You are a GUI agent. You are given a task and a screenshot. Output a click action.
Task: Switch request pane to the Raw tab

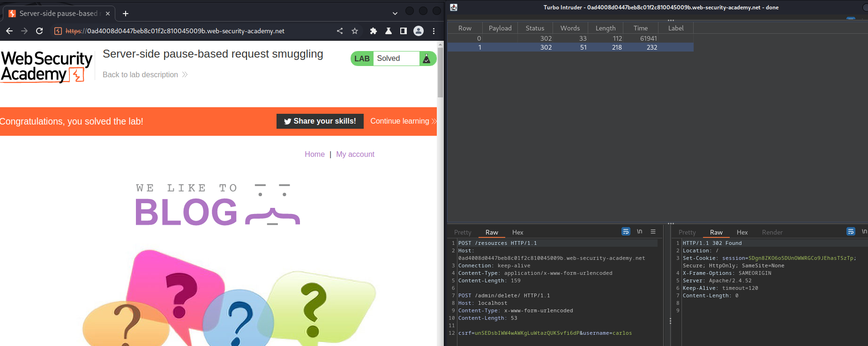coord(492,232)
